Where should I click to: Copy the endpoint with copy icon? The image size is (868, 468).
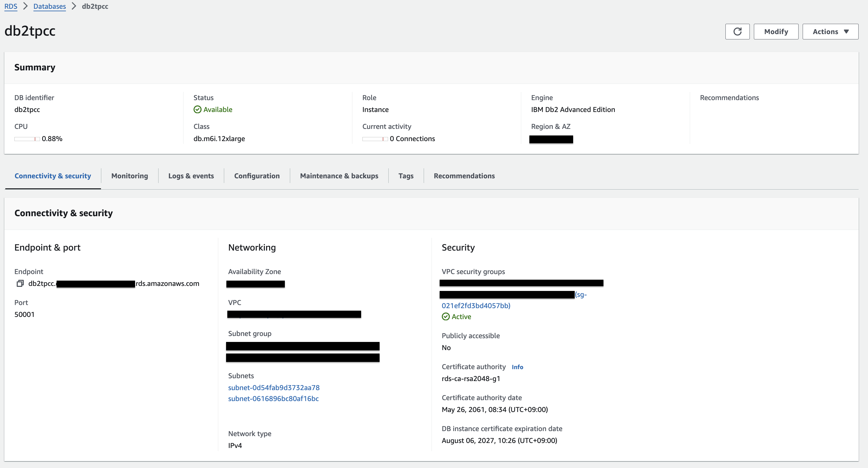click(20, 283)
